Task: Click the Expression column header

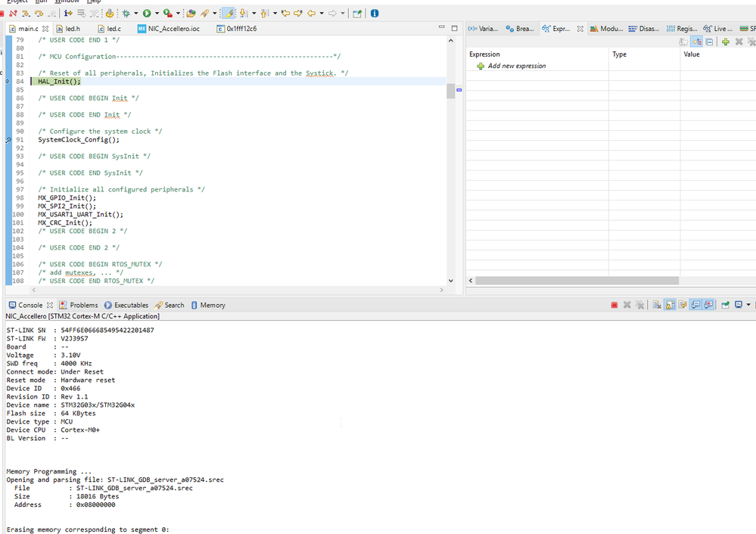Action: point(537,54)
